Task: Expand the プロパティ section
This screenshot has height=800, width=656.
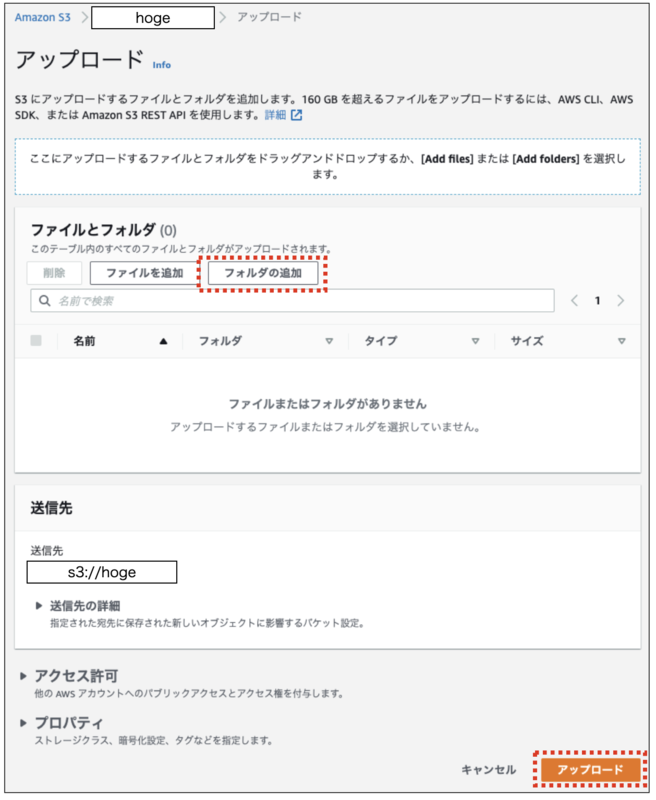Action: click(x=61, y=723)
